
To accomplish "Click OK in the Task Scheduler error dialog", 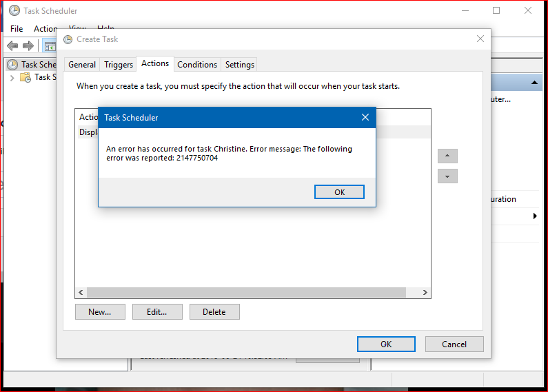I will pos(339,192).
